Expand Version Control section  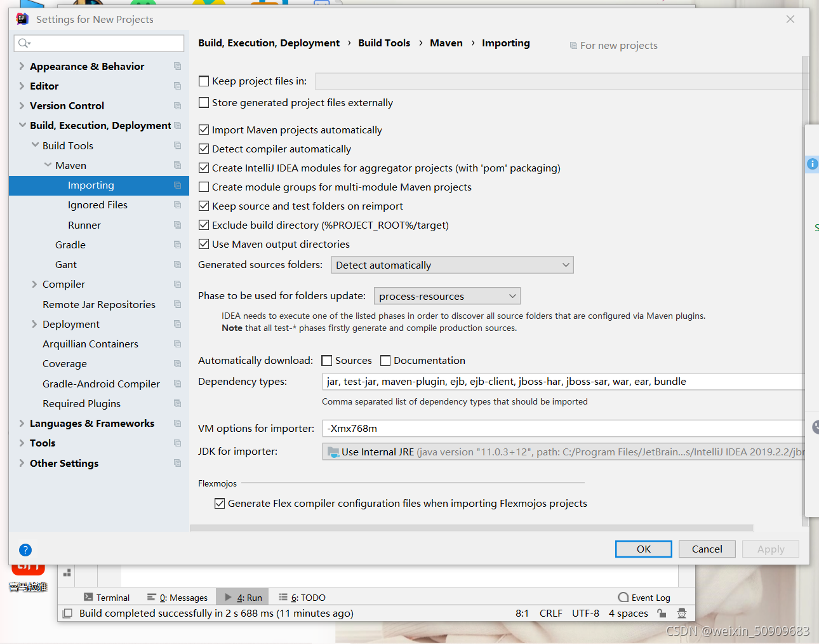22,105
